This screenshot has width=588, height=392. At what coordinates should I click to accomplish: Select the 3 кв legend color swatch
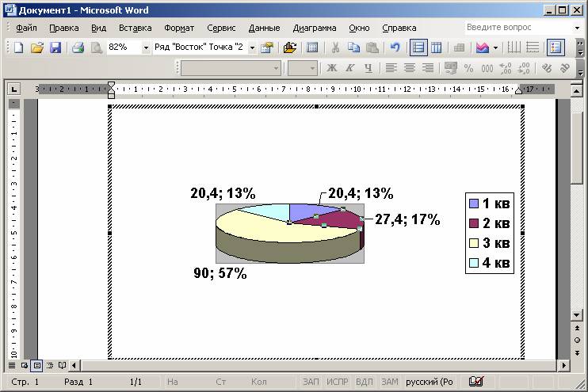(x=474, y=243)
